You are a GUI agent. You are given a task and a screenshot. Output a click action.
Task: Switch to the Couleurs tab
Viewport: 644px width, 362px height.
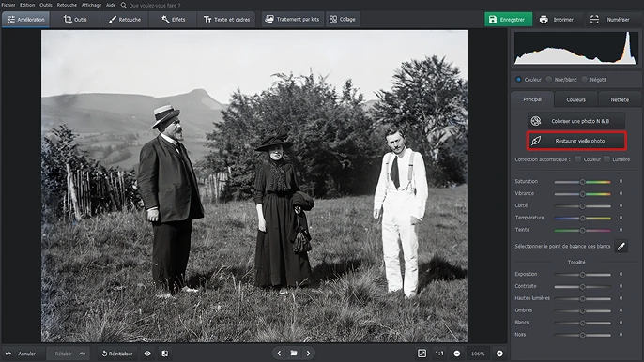pyautogui.click(x=575, y=99)
